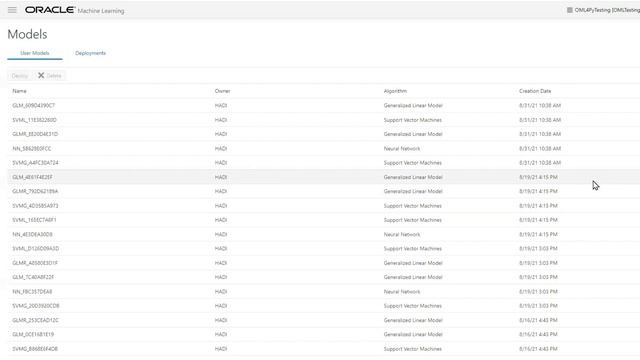The width and height of the screenshot is (640, 360).
Task: Select the model SVMG_A4FC3DA724
Action: coord(36,163)
